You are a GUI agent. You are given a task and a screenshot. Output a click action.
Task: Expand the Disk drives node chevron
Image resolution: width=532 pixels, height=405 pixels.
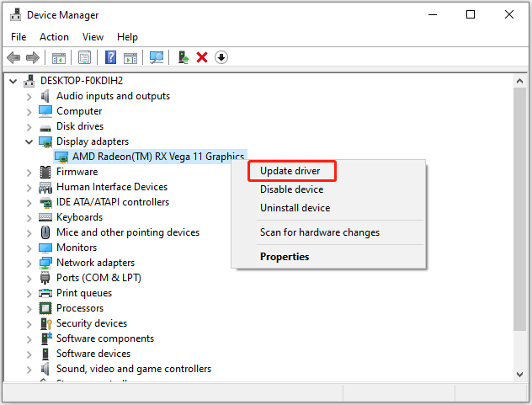click(29, 127)
